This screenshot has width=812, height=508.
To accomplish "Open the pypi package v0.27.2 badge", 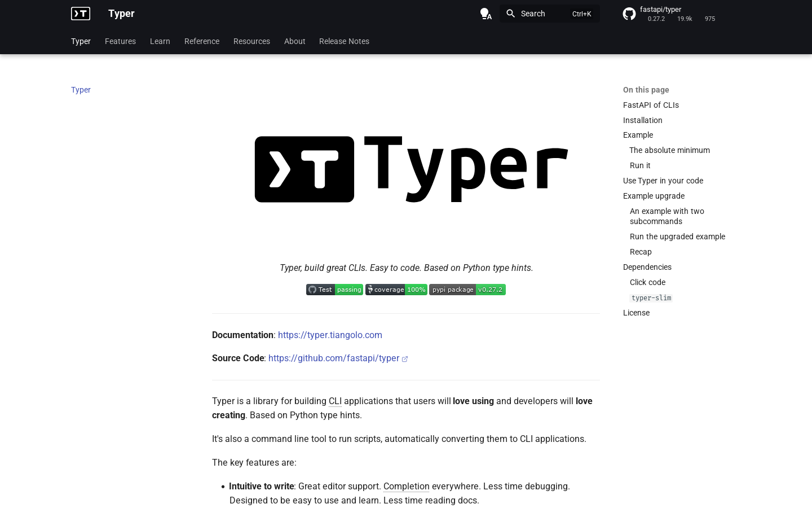I will (467, 290).
